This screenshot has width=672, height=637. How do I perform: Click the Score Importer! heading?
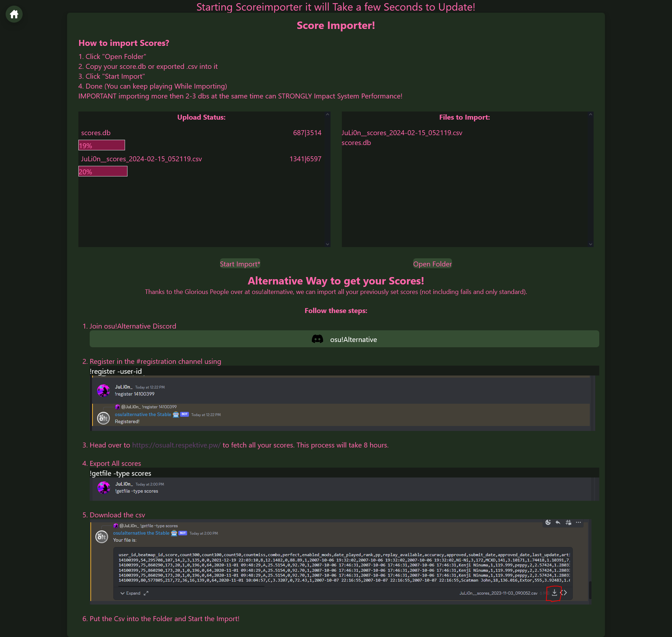point(336,25)
